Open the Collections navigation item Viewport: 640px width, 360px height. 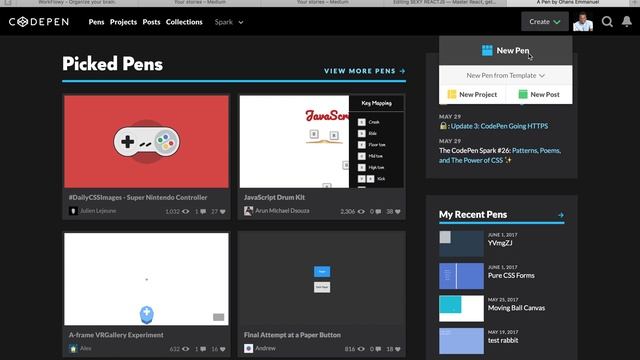pos(184,22)
